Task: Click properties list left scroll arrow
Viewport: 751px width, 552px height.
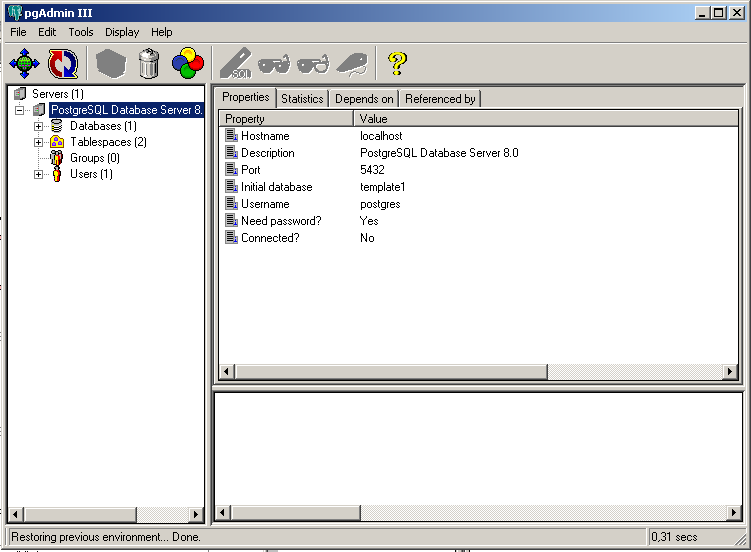Action: coord(228,371)
